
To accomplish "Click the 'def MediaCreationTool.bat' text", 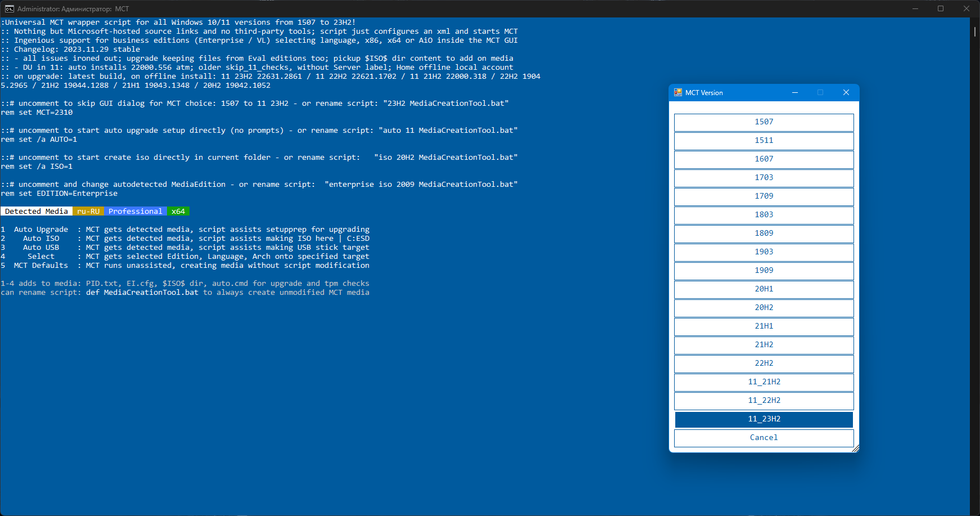I will (142, 293).
